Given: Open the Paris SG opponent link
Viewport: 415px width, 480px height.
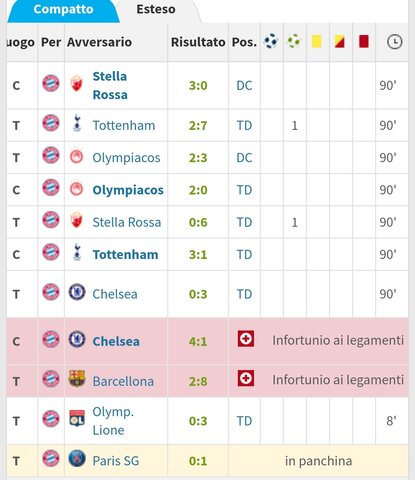Looking at the screenshot, I should 116,461.
